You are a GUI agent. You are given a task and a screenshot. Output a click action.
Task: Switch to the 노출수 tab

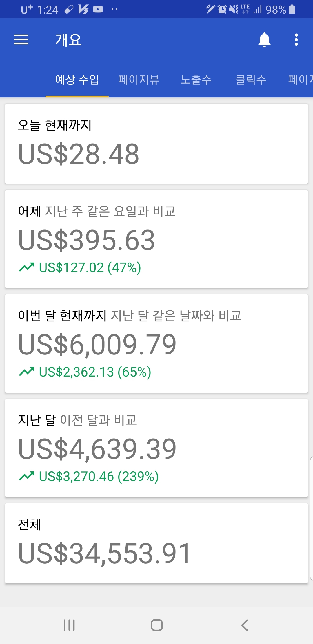(196, 80)
